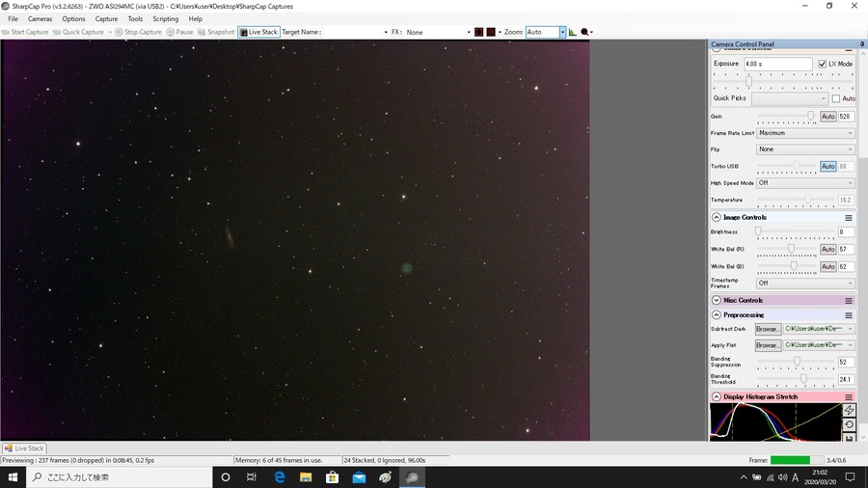Select the Live Stack bottom tab
The width and height of the screenshot is (868, 488).
click(x=24, y=448)
